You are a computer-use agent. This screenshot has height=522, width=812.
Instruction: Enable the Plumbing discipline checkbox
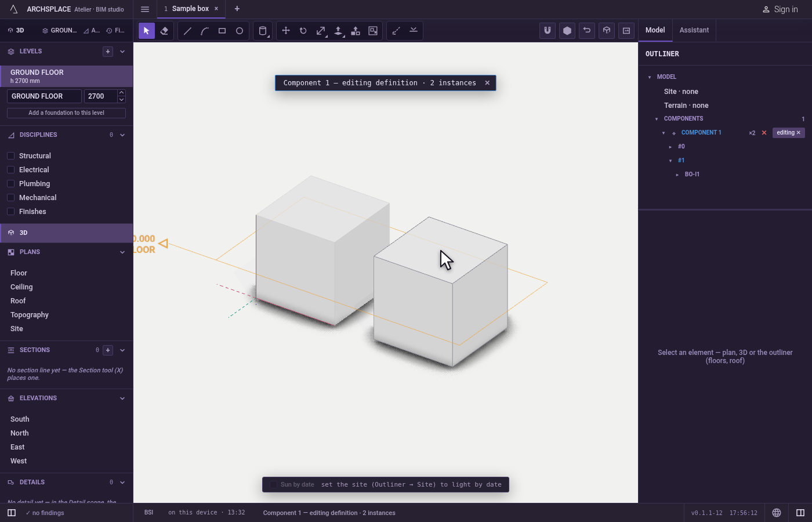click(x=10, y=184)
